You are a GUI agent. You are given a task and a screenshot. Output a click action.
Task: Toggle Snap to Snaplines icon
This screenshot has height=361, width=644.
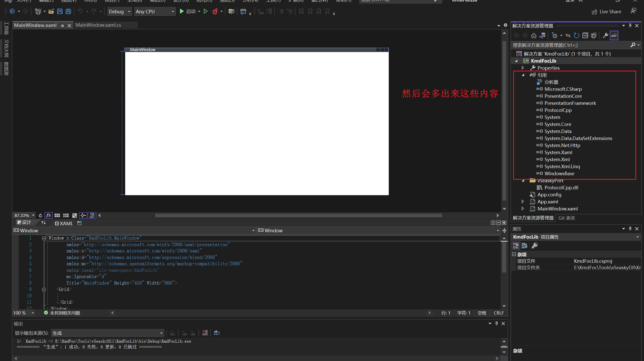point(83,215)
